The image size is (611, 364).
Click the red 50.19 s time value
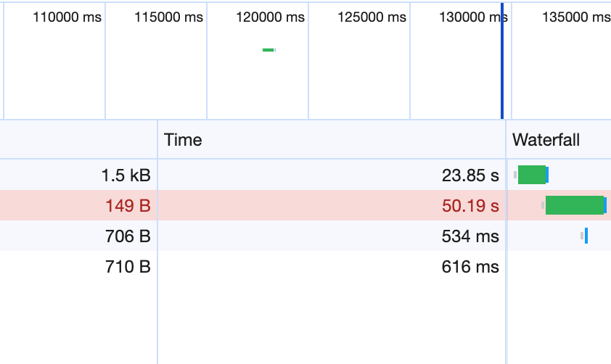coord(470,206)
